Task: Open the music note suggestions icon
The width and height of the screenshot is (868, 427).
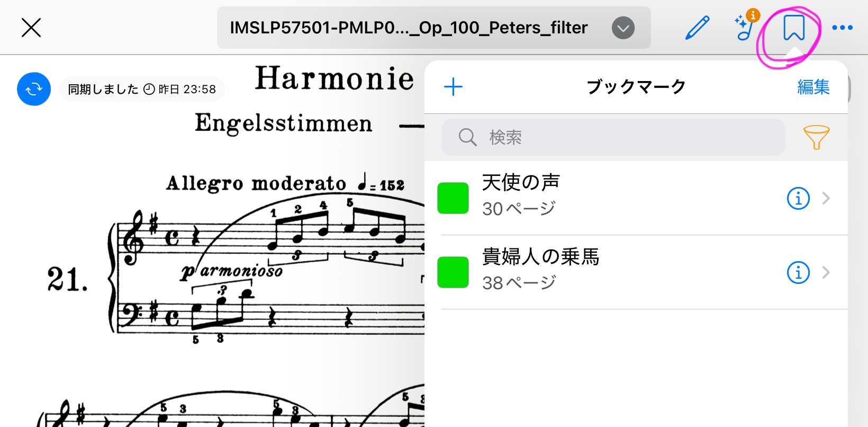Action: [746, 26]
